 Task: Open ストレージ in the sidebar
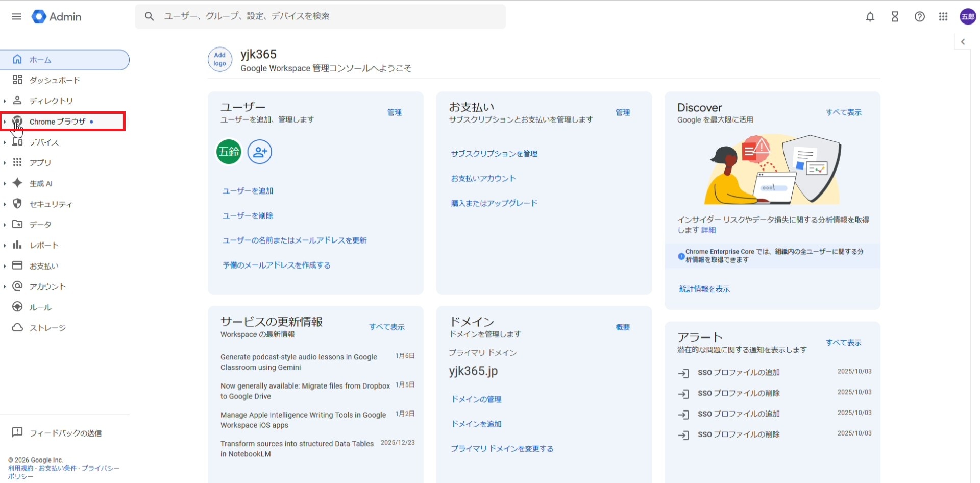(x=47, y=328)
